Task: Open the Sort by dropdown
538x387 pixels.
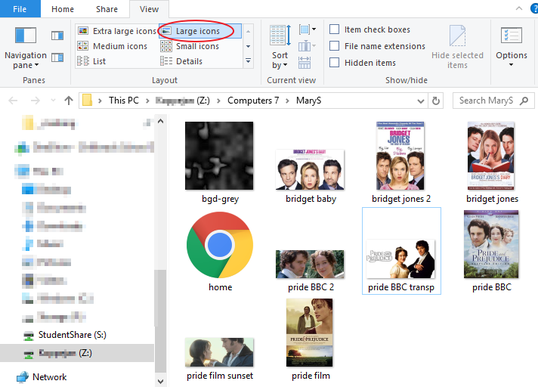Action: [280, 60]
